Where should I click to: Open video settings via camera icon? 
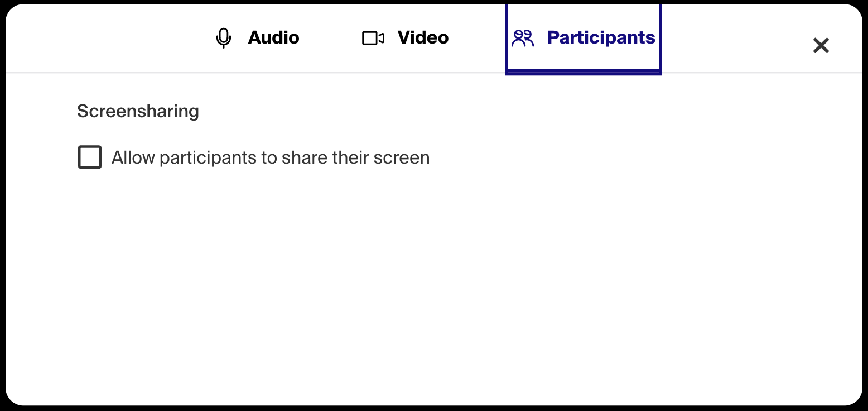pos(373,38)
